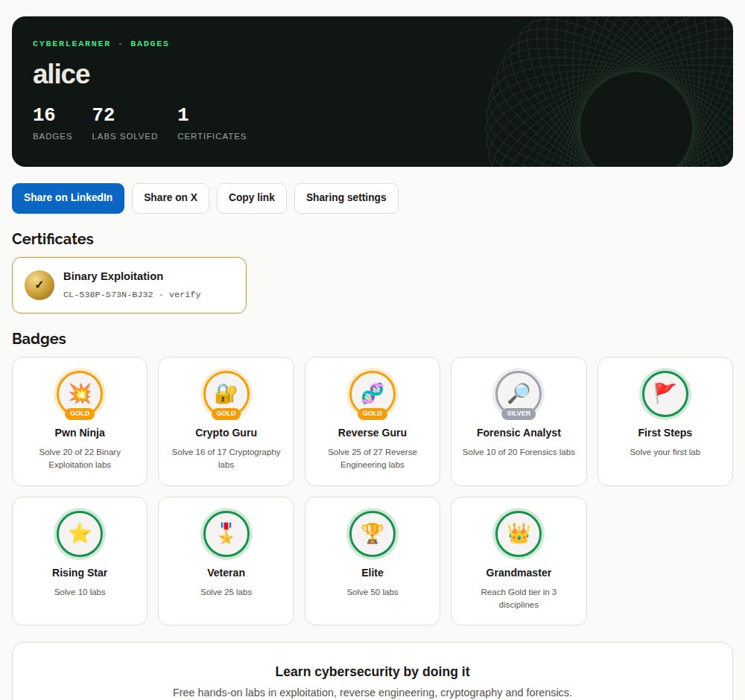The image size is (745, 700).
Task: Click the Rising Star badge title
Action: [x=80, y=573]
